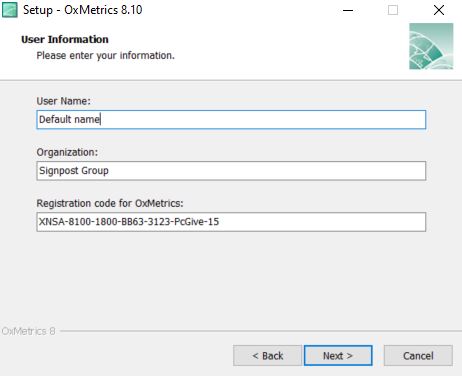Click 'Please enter your information.' text

[x=105, y=55]
